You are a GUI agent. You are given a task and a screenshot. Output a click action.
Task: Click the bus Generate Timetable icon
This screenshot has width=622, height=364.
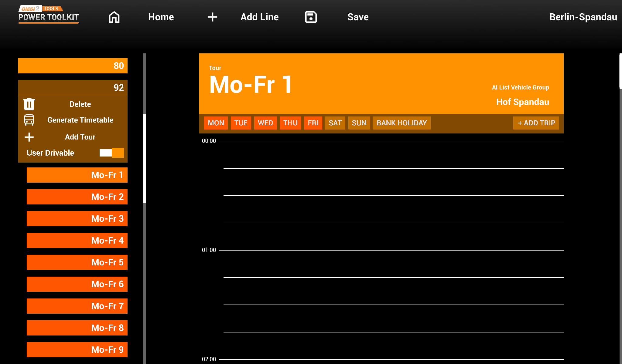pos(29,120)
